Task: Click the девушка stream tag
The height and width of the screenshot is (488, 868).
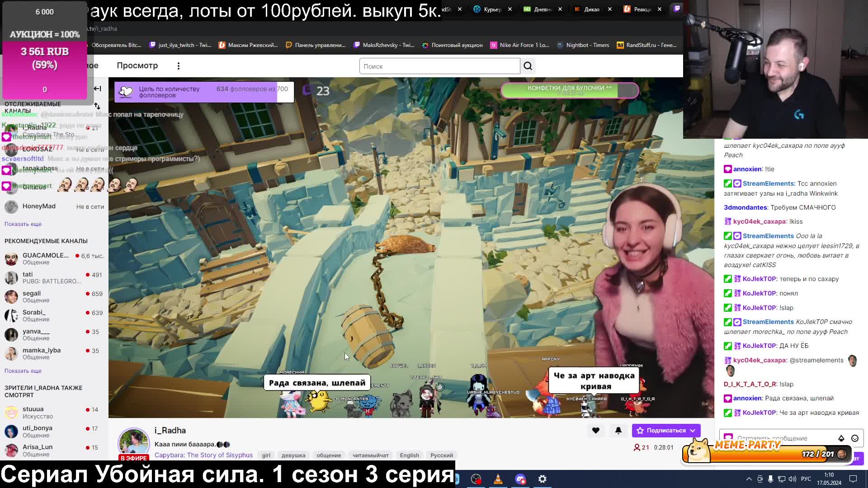Action: pos(293,455)
